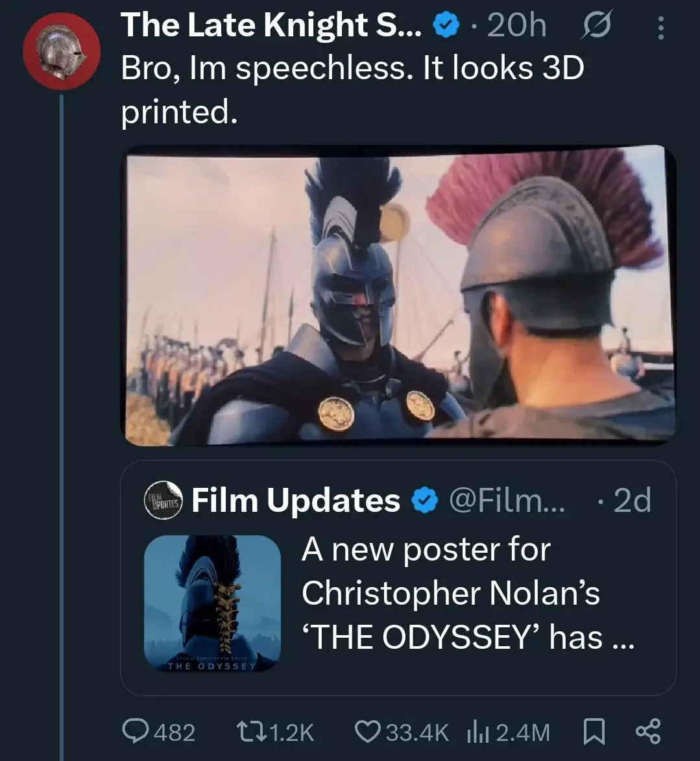This screenshot has height=761, width=700.
Task: Click the bookmark icon to save the tweet
Action: pyautogui.click(x=592, y=732)
